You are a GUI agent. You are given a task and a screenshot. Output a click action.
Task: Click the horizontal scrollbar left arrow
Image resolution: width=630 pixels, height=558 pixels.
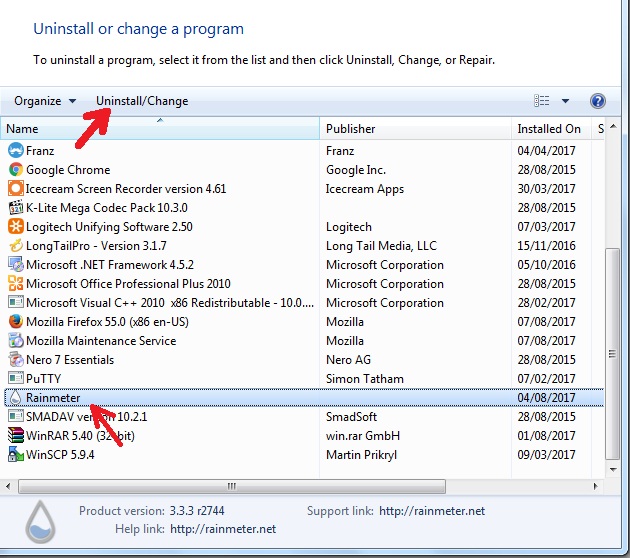pos(8,486)
